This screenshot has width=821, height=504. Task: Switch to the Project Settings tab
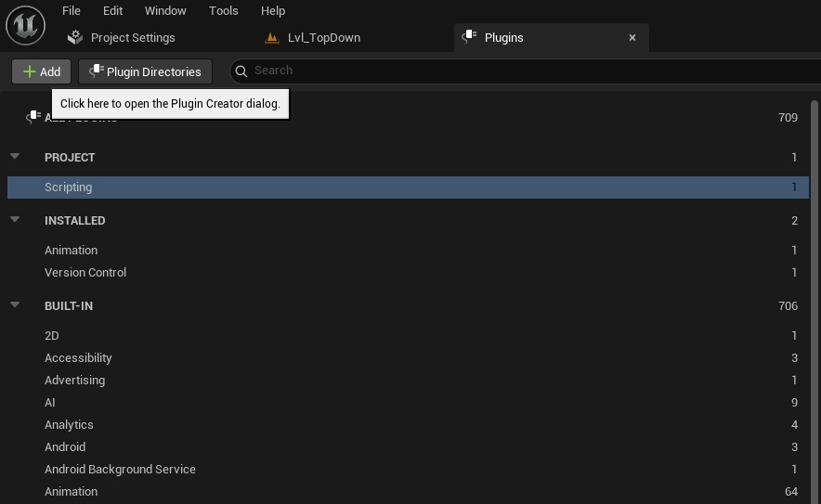click(132, 38)
